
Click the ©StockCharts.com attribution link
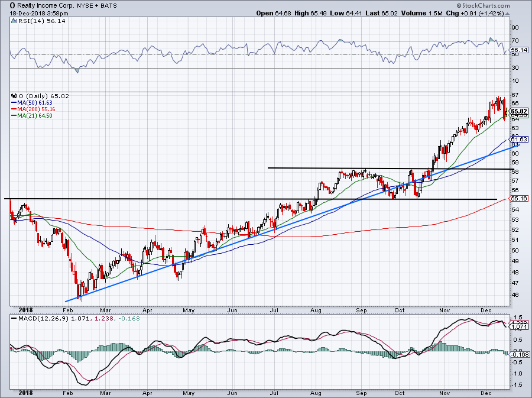pyautogui.click(x=483, y=5)
